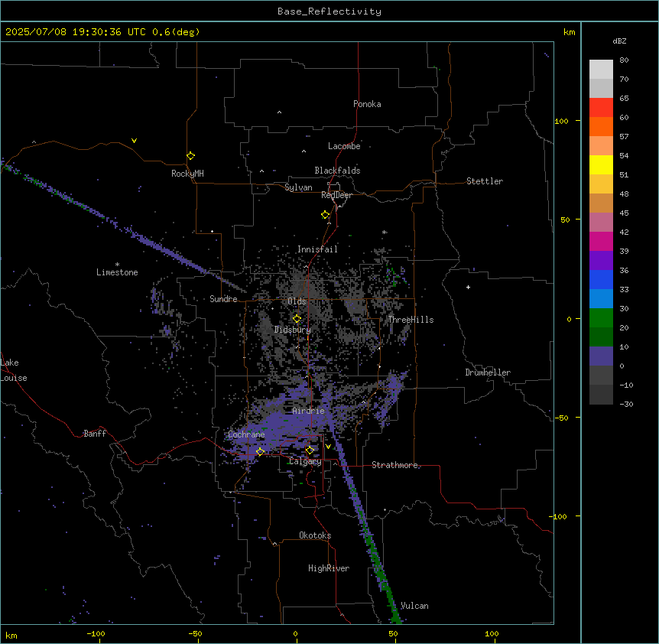Click the blue 36 dBZ legend swatch
Viewport: 659px width, 644px height.
click(x=601, y=279)
